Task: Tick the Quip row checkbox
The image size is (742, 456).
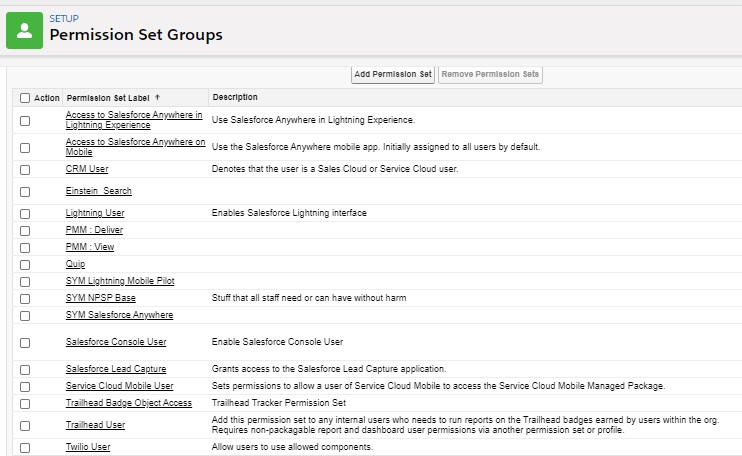Action: pos(25,264)
